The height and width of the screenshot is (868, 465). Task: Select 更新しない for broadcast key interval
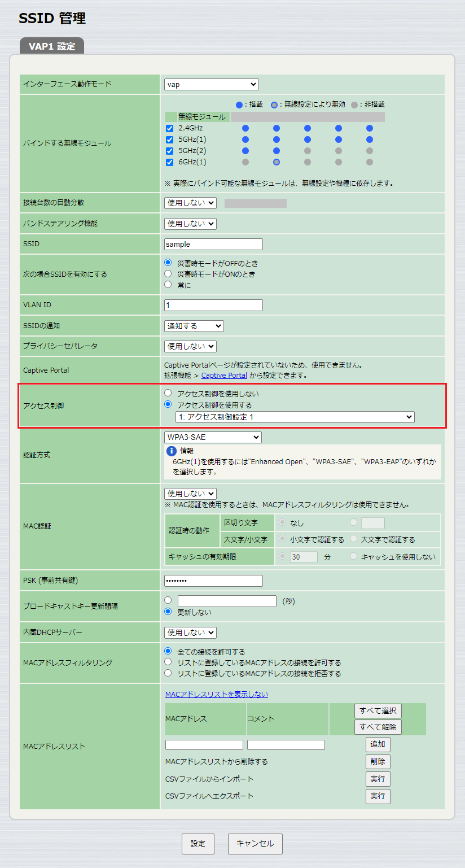pos(168,612)
